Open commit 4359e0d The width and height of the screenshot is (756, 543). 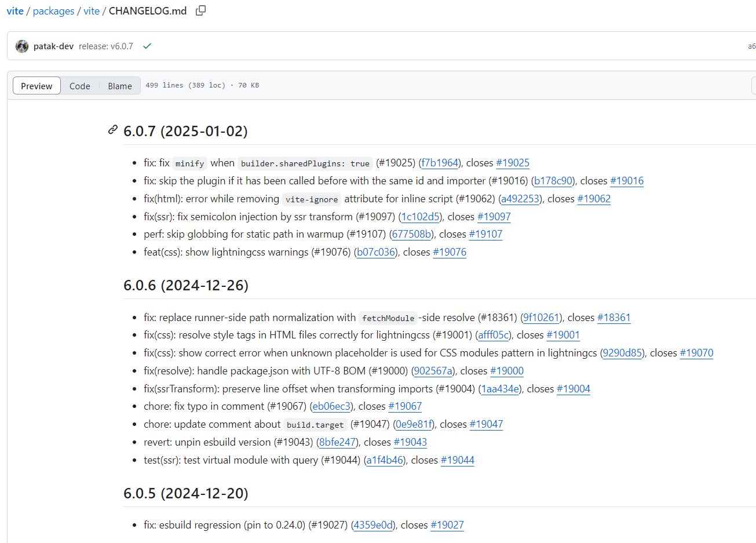[x=374, y=525]
